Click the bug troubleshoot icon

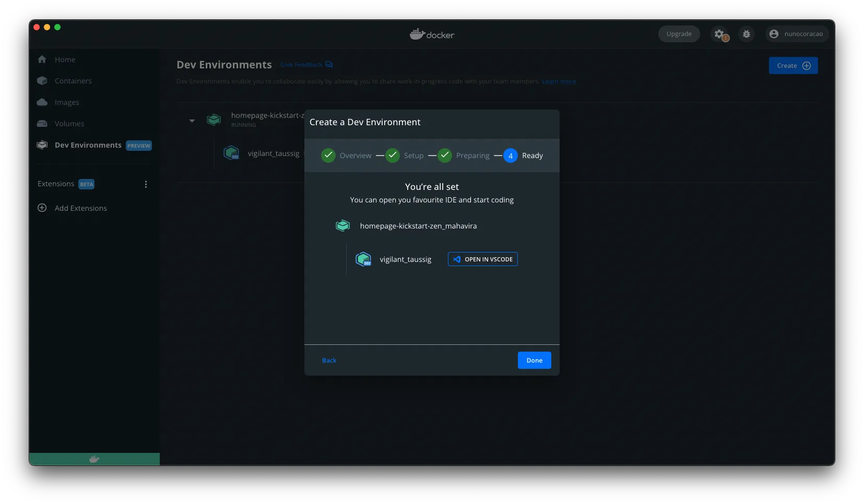pyautogui.click(x=747, y=34)
